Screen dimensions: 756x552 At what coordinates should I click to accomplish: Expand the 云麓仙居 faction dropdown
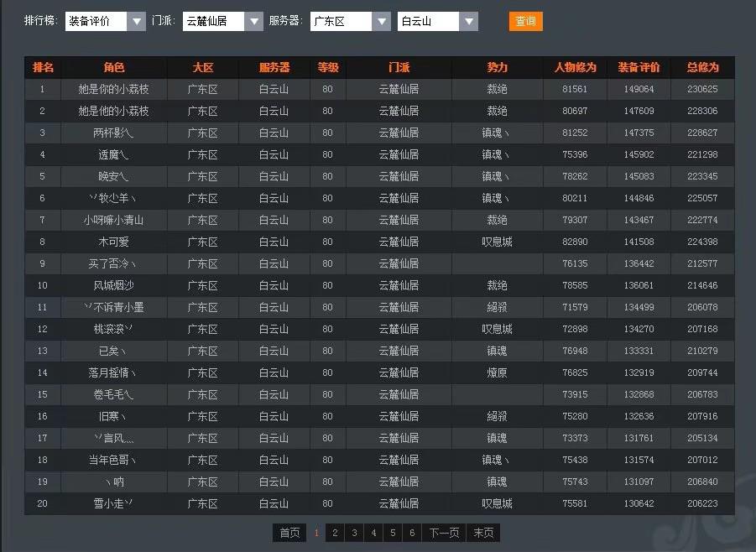(223, 22)
